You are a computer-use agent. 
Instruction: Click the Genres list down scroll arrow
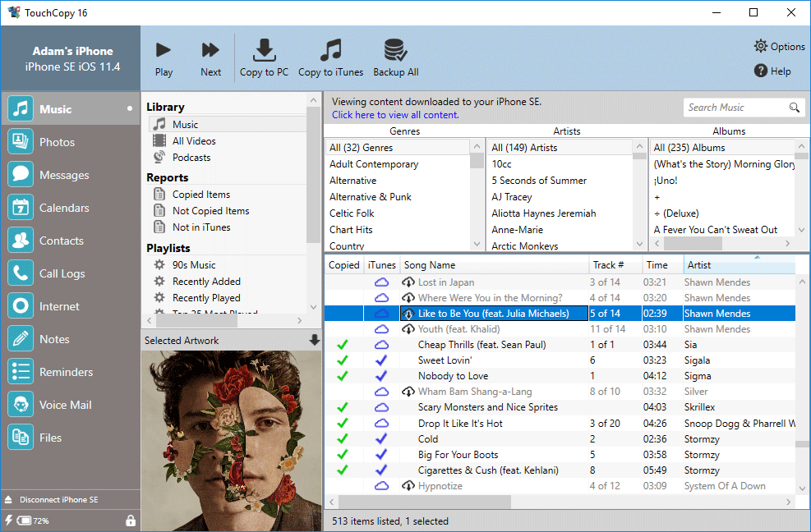click(x=477, y=244)
